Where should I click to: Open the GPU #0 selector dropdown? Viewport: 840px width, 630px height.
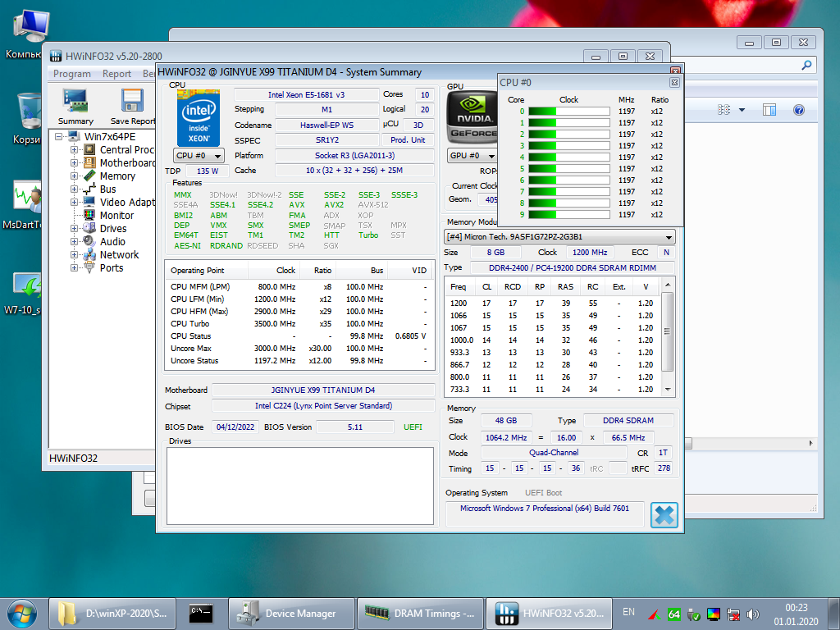472,156
